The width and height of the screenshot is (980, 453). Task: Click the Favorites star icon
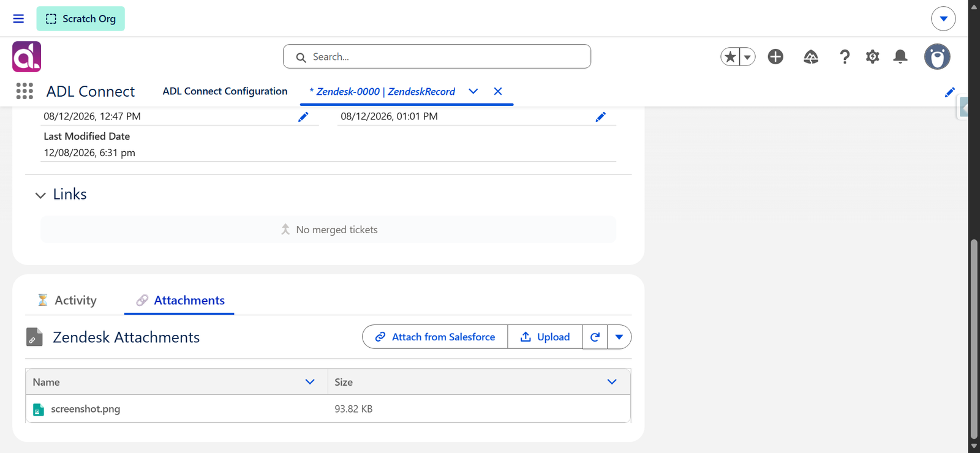pyautogui.click(x=730, y=57)
